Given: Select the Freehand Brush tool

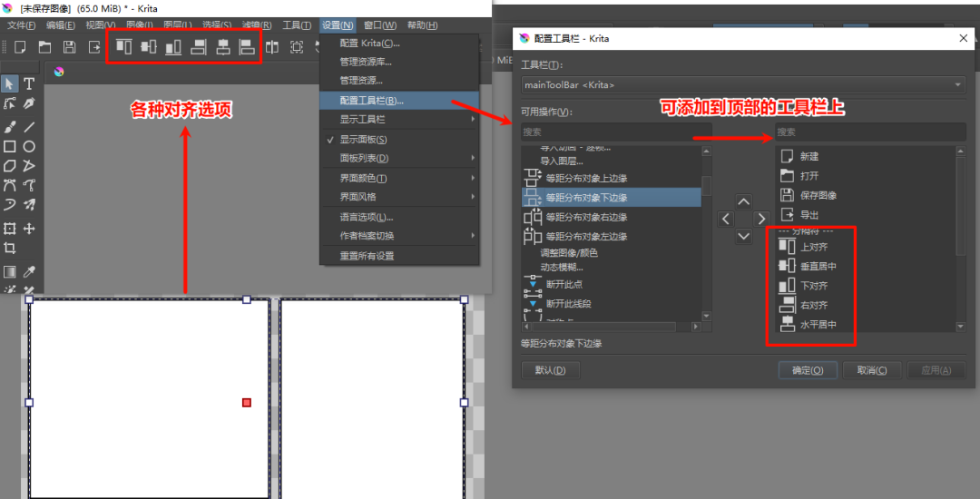Looking at the screenshot, I should coord(10,127).
